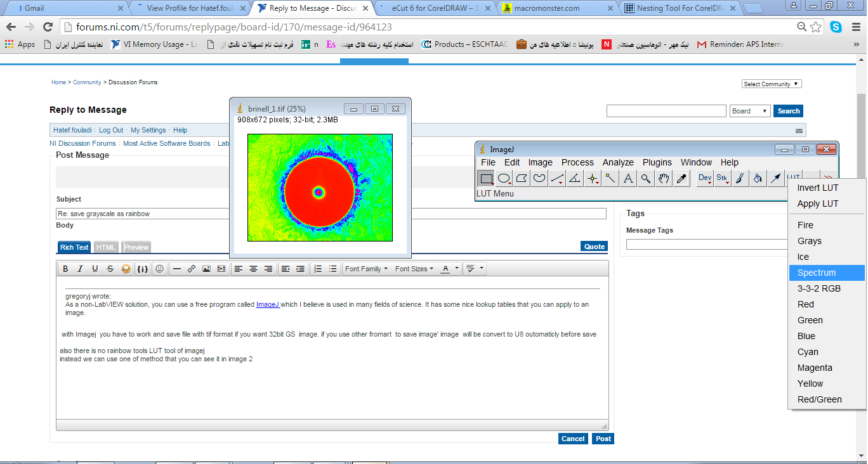
Task: Open the My Settings link
Action: click(x=148, y=130)
